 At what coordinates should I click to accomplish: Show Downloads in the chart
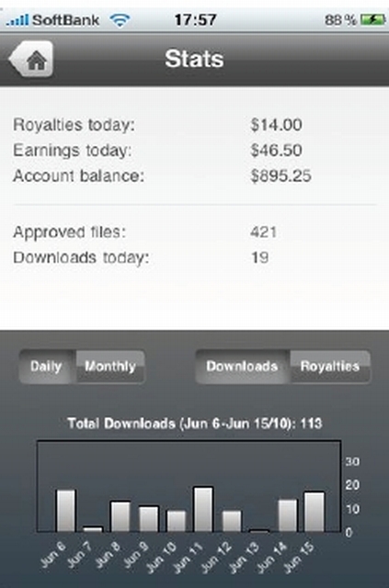[242, 367]
